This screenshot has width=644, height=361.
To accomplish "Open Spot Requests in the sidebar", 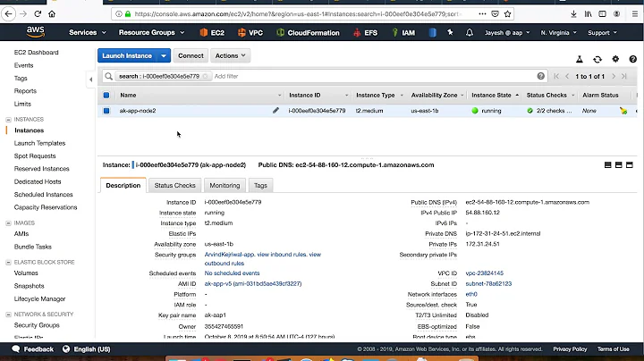I will (x=35, y=155).
